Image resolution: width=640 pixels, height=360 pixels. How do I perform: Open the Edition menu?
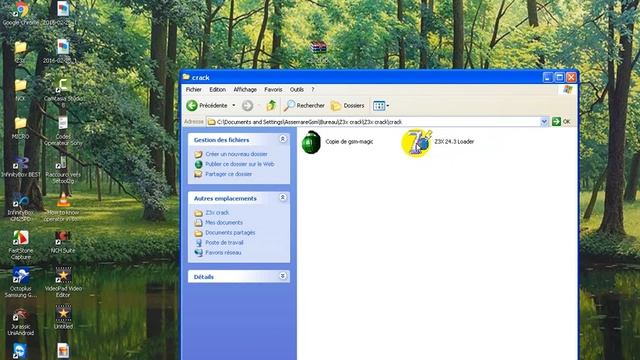217,89
